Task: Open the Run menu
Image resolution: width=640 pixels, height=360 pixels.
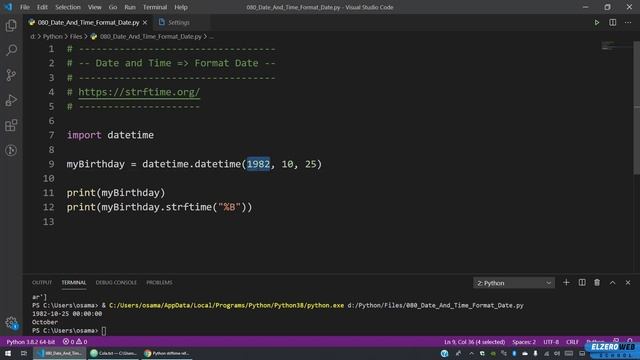Action: pyautogui.click(x=130, y=7)
